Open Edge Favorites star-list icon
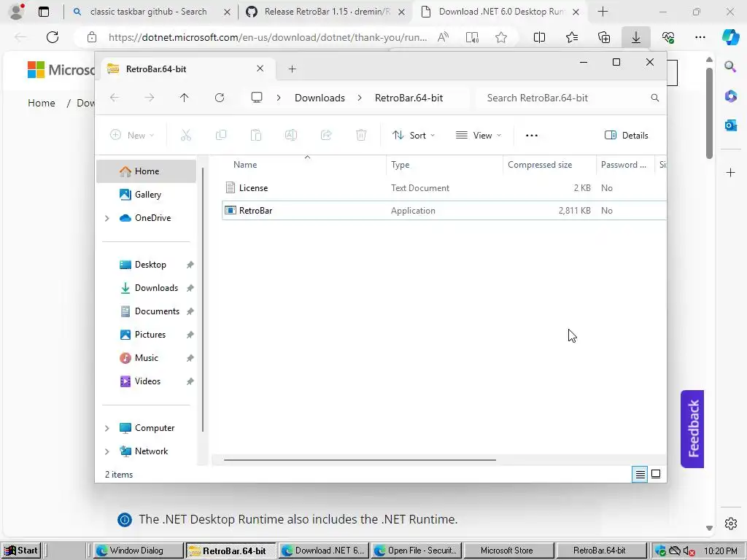The image size is (747, 560). click(572, 37)
